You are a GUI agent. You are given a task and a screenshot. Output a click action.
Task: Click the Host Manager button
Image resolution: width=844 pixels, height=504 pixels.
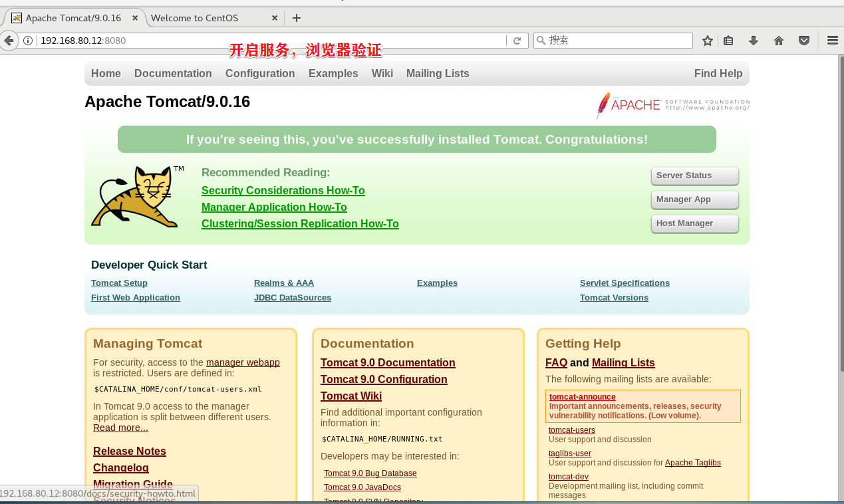[695, 223]
